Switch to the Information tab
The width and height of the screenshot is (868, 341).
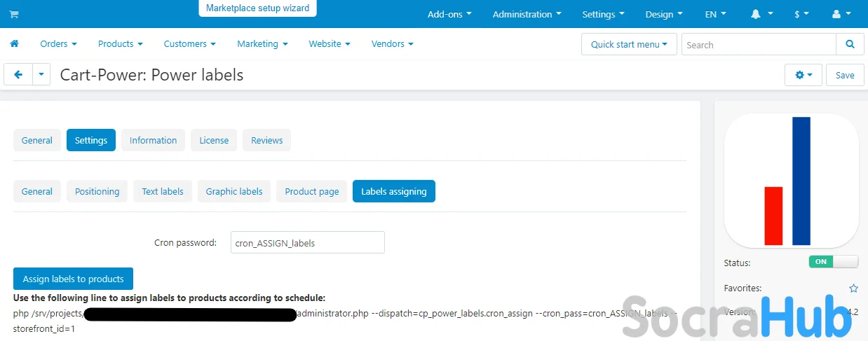click(153, 140)
